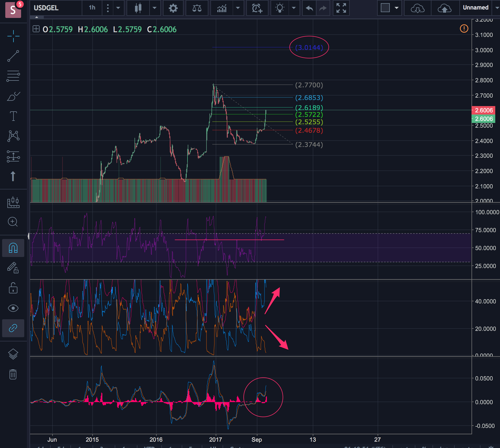Click the compare symbols scales icon

pyautogui.click(x=197, y=8)
